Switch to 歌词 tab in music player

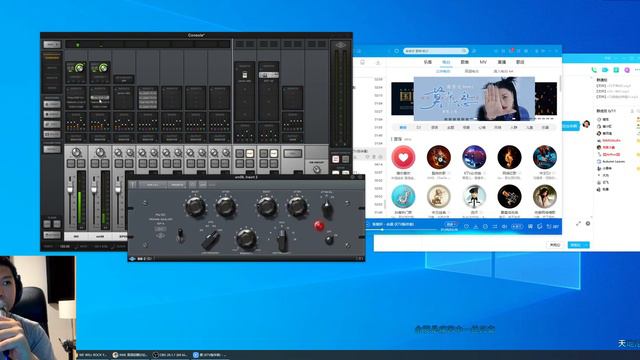tap(520, 62)
